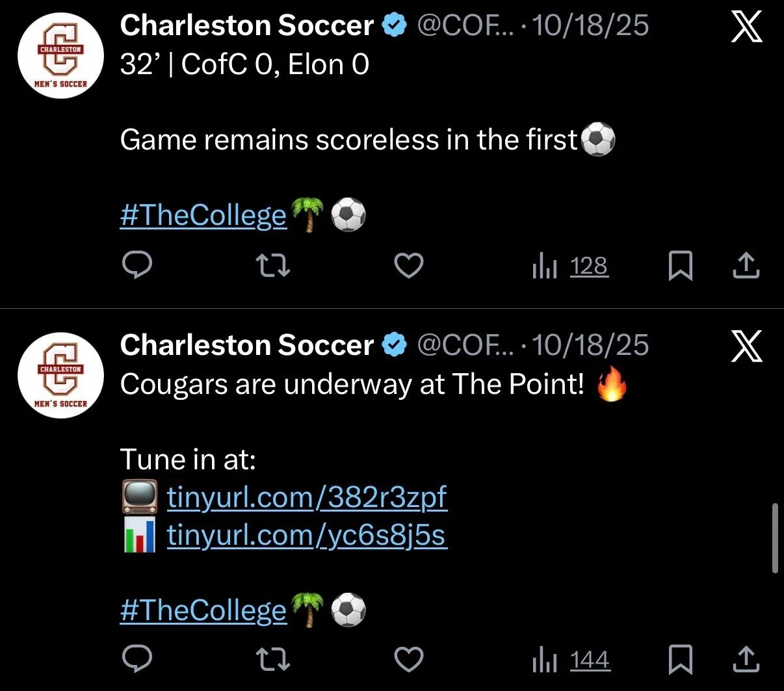Reply to the scoreless game tweet
784x691 pixels.
click(x=137, y=265)
